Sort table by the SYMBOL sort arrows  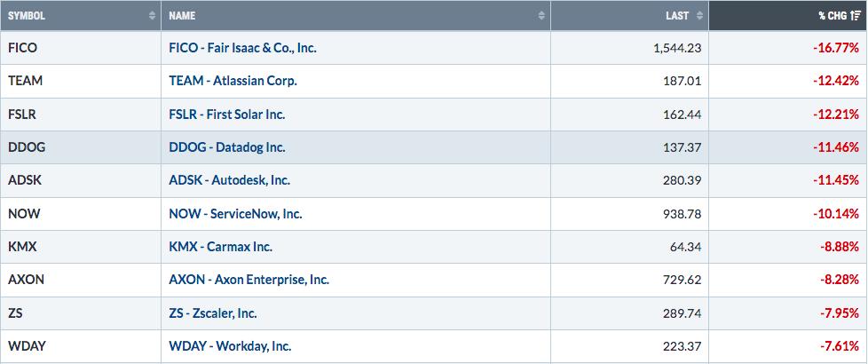(153, 16)
